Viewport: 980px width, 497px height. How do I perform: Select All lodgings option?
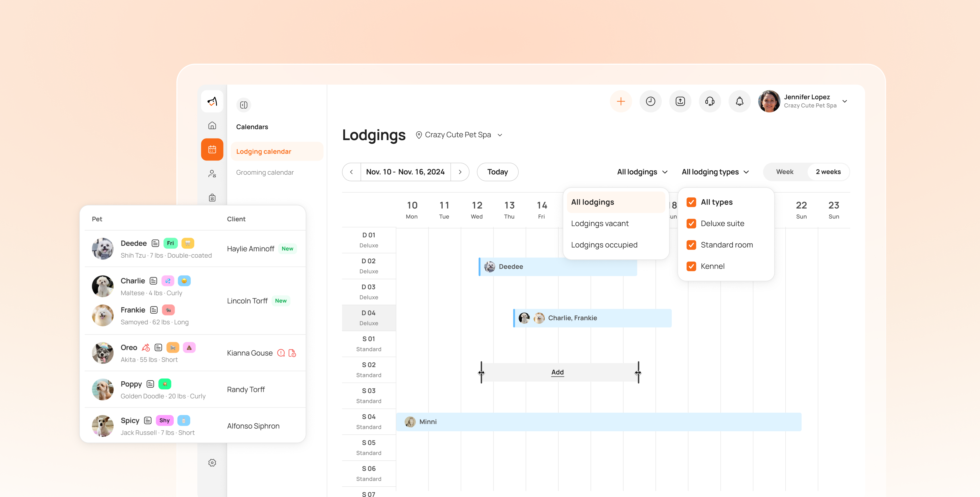coord(616,202)
